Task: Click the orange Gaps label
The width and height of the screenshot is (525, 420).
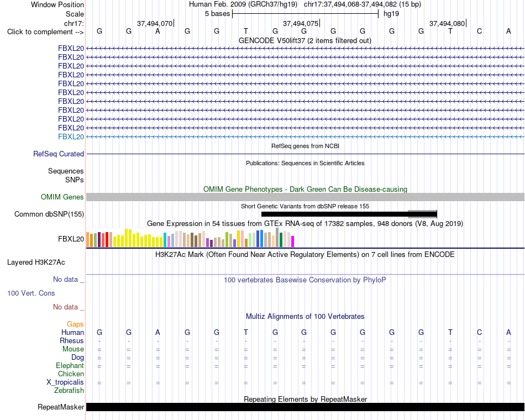Action: click(75, 324)
